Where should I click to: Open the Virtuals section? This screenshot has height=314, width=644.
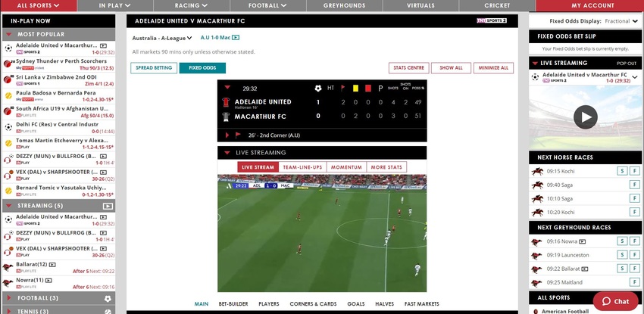(420, 6)
